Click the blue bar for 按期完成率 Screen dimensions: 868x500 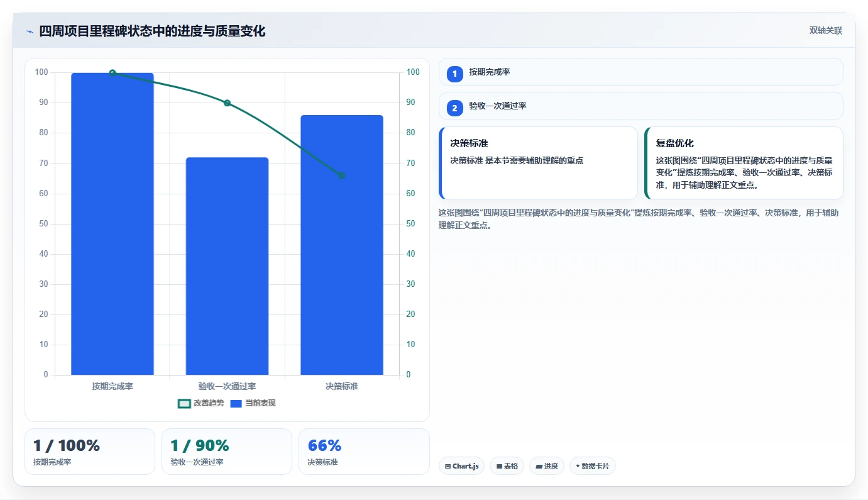pos(113,224)
